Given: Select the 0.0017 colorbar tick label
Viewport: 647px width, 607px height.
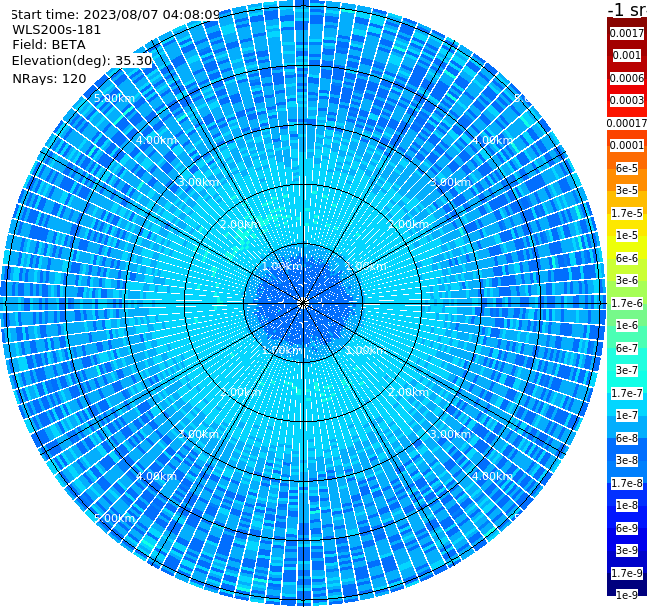Looking at the screenshot, I should (627, 33).
